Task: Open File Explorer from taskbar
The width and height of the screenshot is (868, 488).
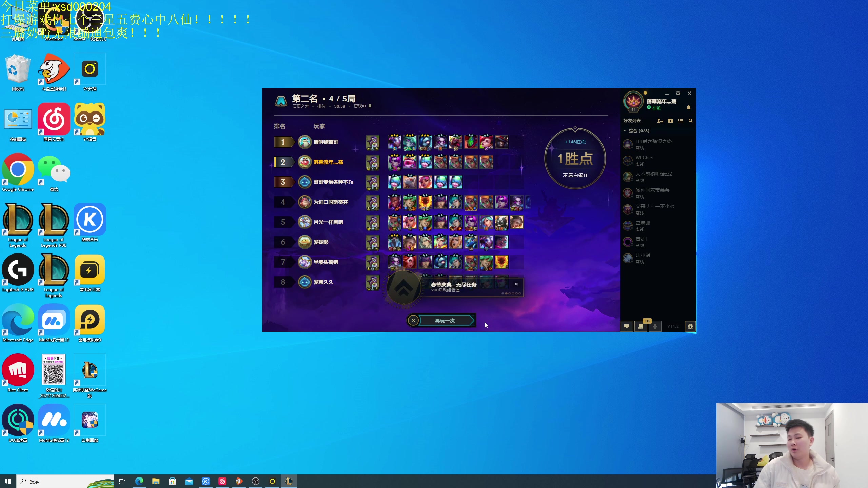Action: tap(156, 481)
